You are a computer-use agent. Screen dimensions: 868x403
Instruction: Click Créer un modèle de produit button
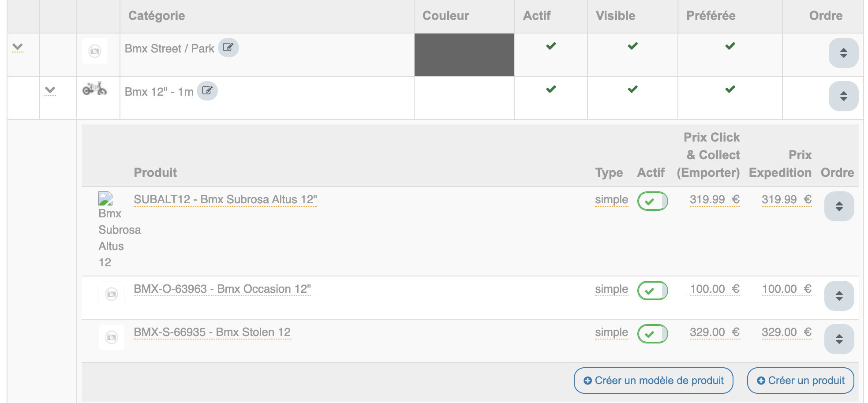coord(653,381)
